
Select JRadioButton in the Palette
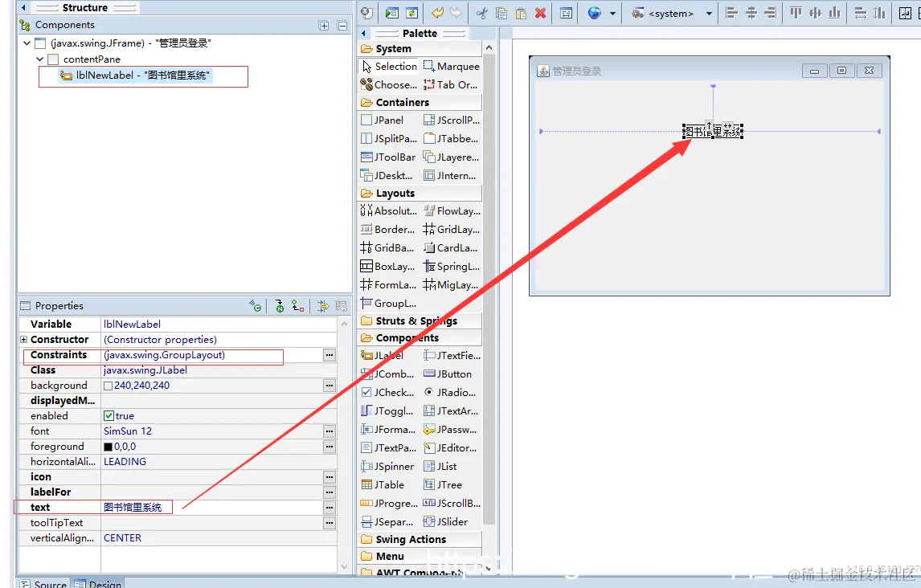pyautogui.click(x=450, y=392)
